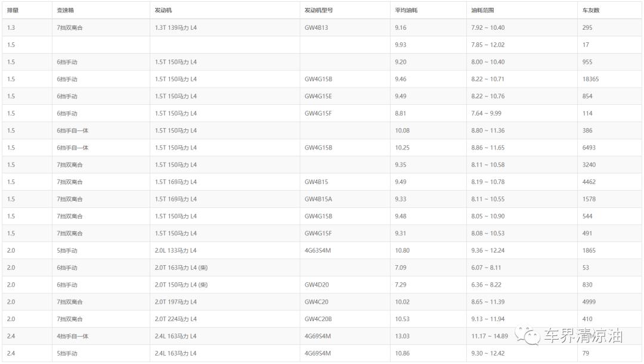Click the 油耗范围 column header

tap(482, 10)
